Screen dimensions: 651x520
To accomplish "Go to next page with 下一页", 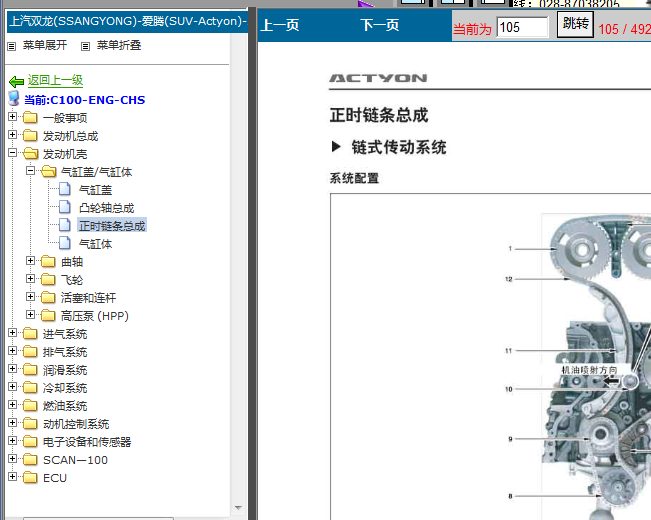I will [379, 25].
